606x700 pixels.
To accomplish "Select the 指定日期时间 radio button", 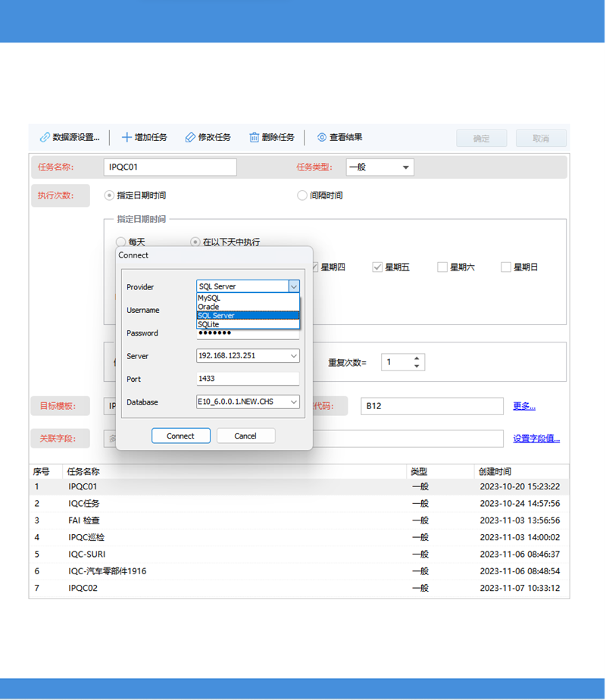I will click(109, 195).
